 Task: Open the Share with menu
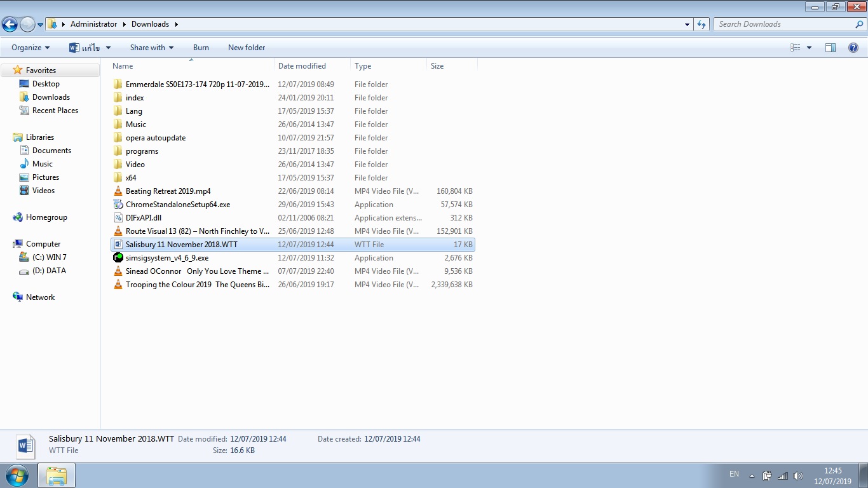tap(151, 48)
